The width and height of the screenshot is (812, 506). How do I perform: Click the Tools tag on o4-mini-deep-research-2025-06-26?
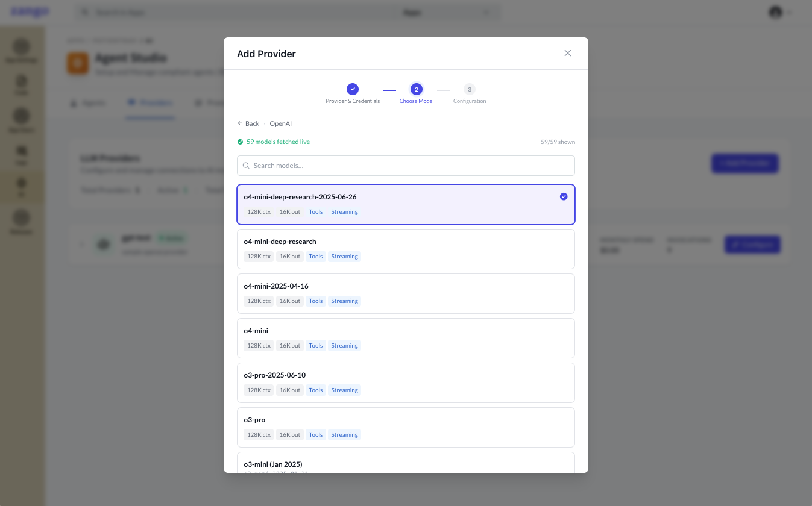coord(316,212)
